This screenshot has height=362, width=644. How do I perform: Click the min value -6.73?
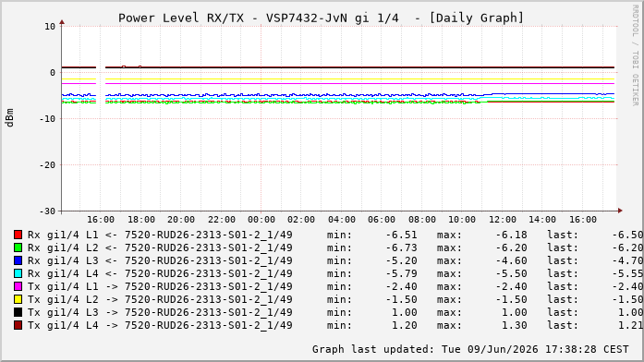click(401, 247)
